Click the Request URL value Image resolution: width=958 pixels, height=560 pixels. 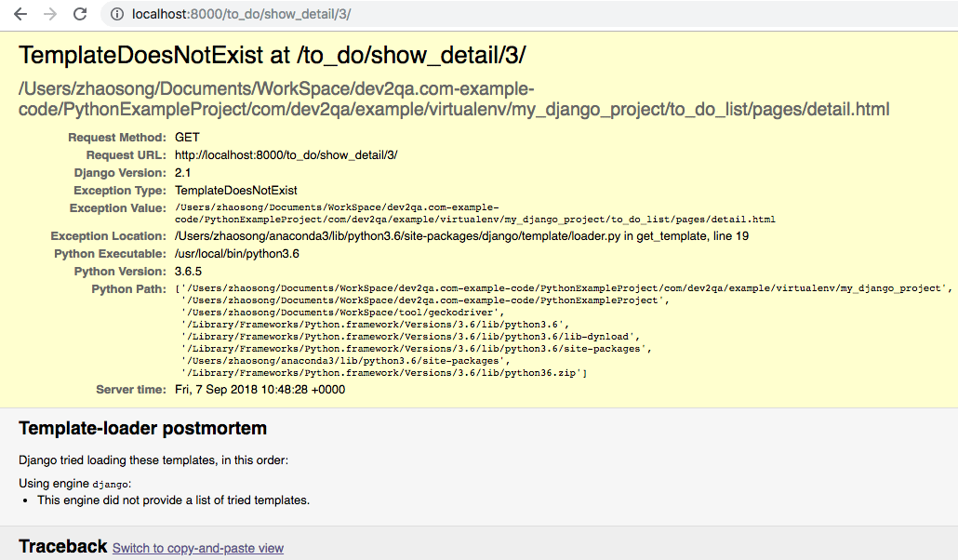pos(286,155)
